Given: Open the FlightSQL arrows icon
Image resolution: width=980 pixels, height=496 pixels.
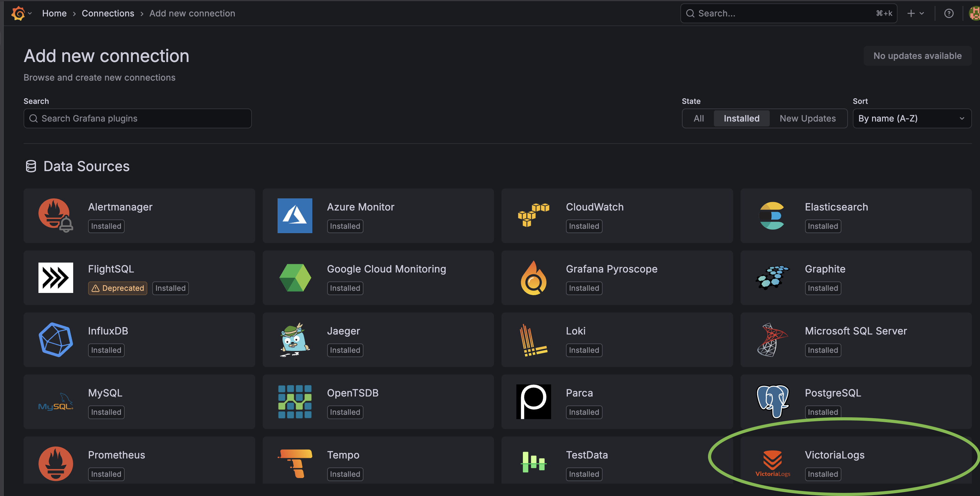Looking at the screenshot, I should pos(56,277).
